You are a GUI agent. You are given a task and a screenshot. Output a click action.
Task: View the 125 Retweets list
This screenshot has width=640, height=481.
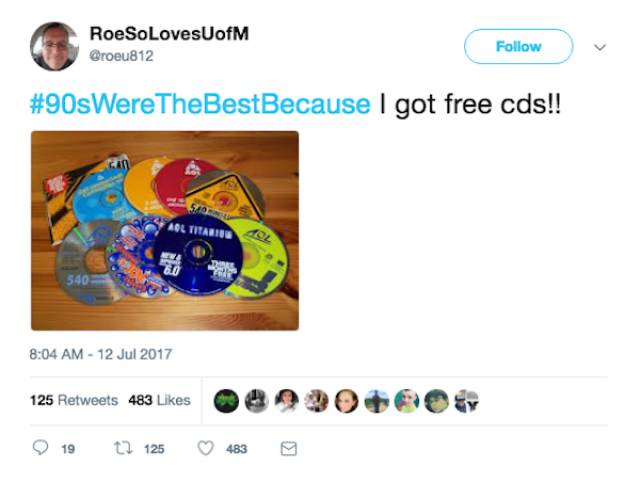74,400
